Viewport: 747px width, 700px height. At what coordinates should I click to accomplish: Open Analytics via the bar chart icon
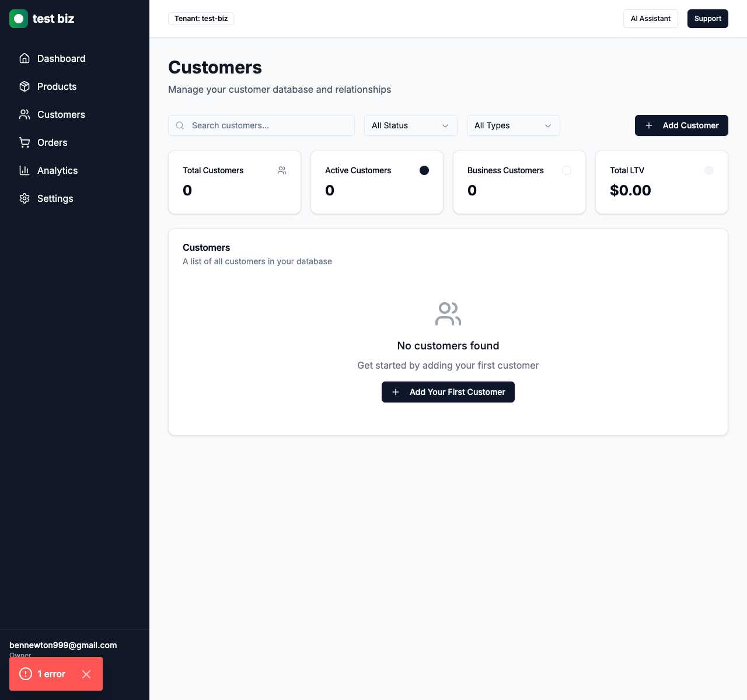(25, 170)
